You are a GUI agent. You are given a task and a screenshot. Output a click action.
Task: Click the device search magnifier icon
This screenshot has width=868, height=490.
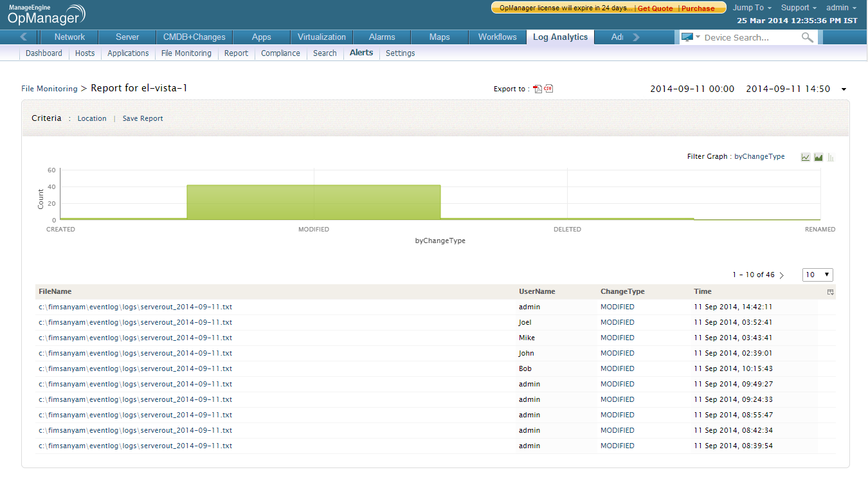tap(807, 37)
